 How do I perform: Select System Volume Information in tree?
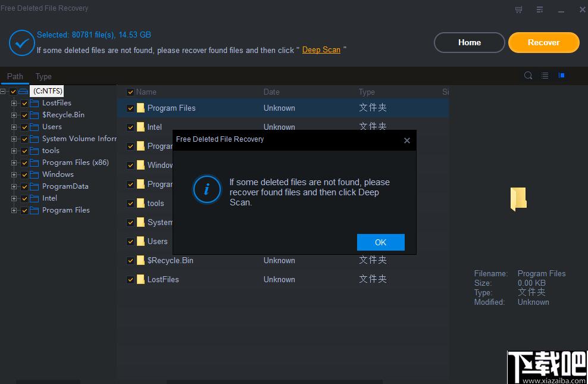[80, 139]
